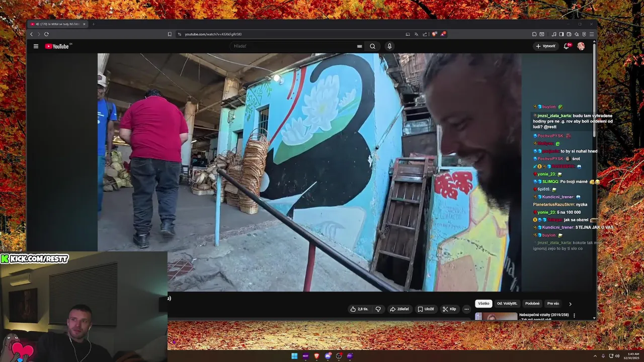
Task: Open the VPN shield icon in toolbar
Action: pos(584,34)
